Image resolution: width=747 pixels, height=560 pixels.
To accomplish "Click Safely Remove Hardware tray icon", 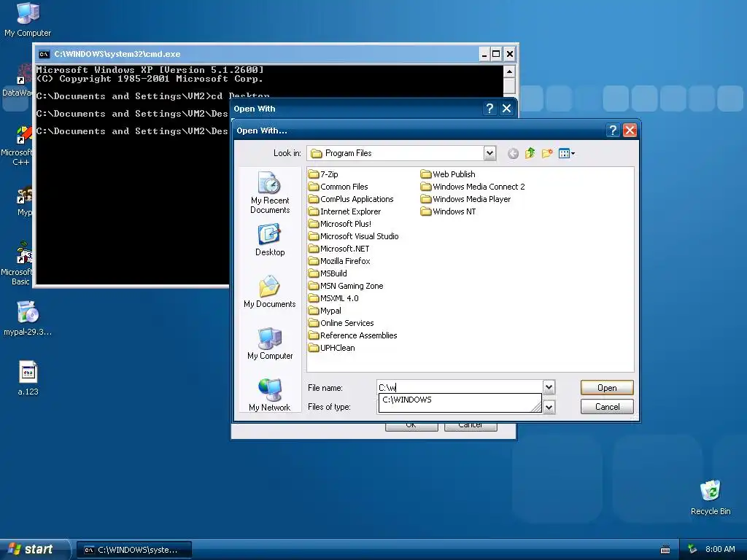I will [x=692, y=550].
